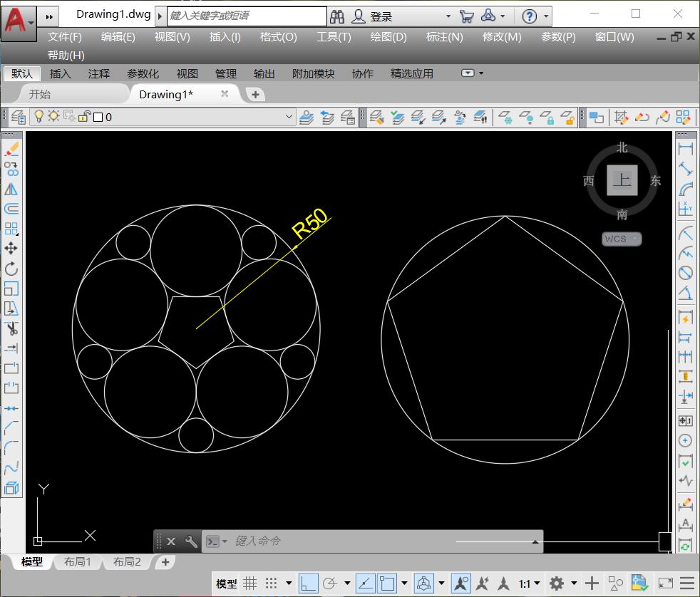Pick the Trim tool with scissors icon

click(13, 328)
